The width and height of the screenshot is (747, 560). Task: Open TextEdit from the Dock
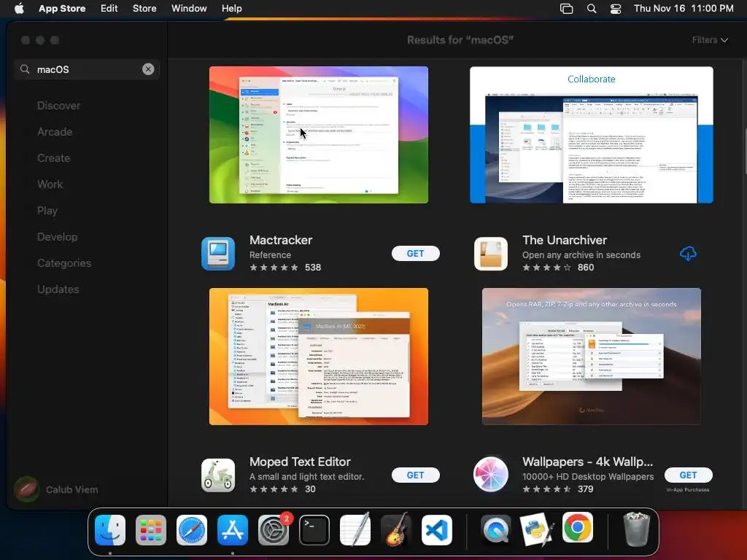point(355,529)
